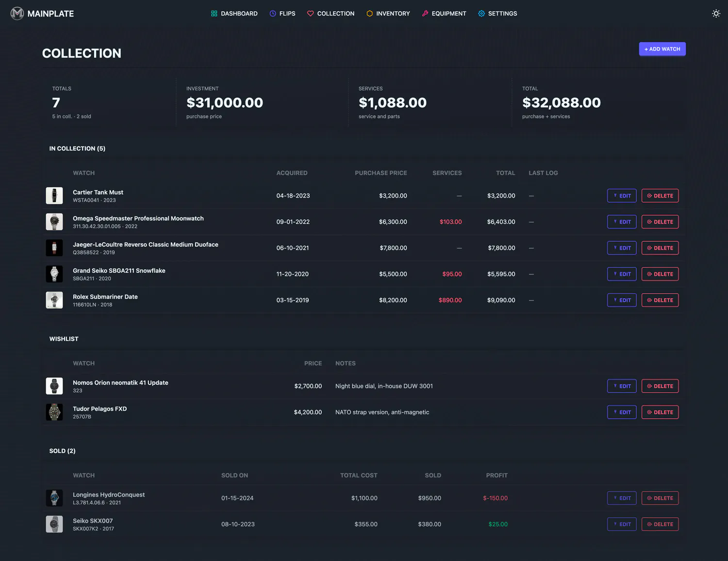Viewport: 728px width, 561px height.
Task: Select the $890.00 services amount
Action: coord(450,300)
